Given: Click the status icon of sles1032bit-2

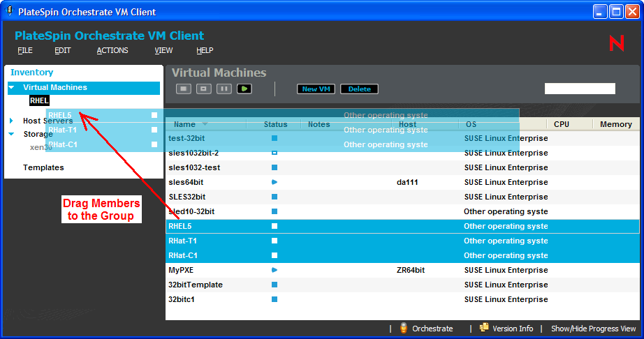Looking at the screenshot, I should click(x=275, y=153).
